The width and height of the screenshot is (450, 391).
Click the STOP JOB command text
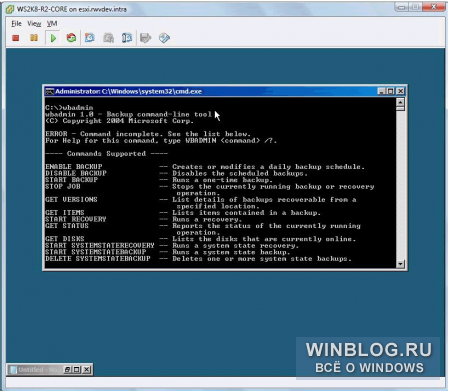[63, 186]
